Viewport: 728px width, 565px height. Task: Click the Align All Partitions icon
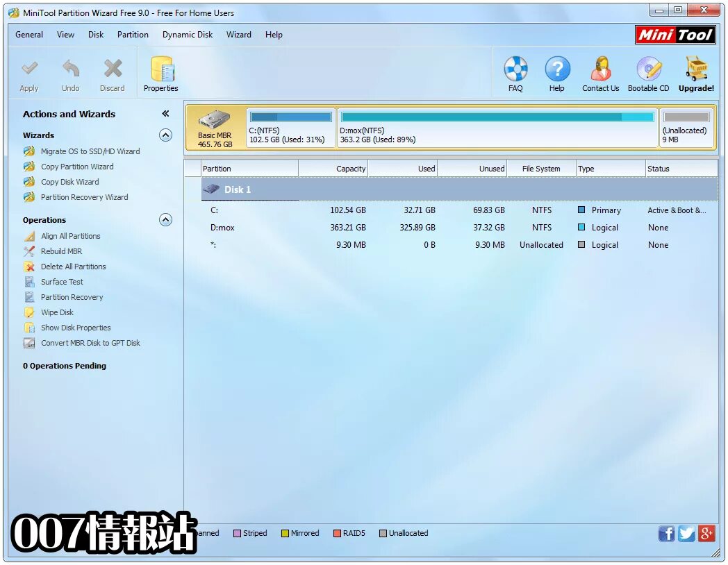29,236
